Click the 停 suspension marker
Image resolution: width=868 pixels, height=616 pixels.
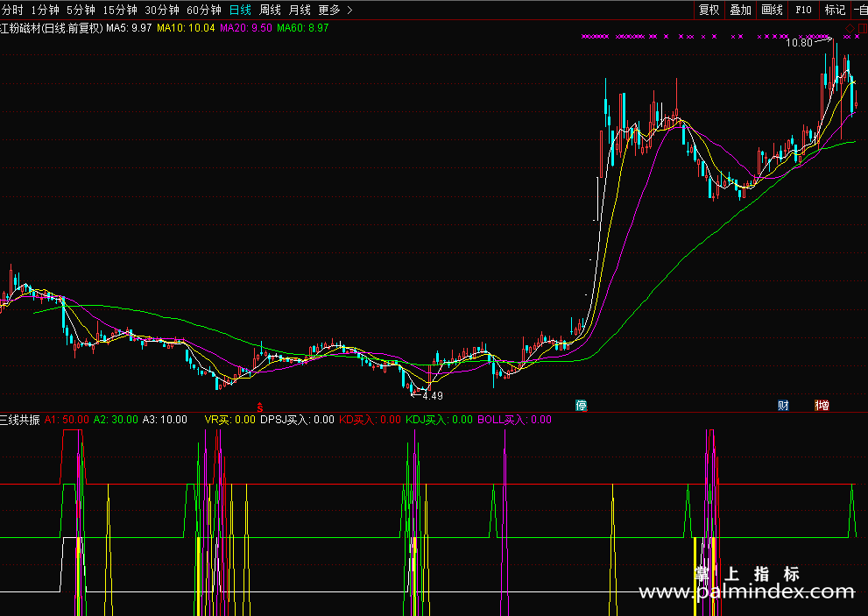582,406
